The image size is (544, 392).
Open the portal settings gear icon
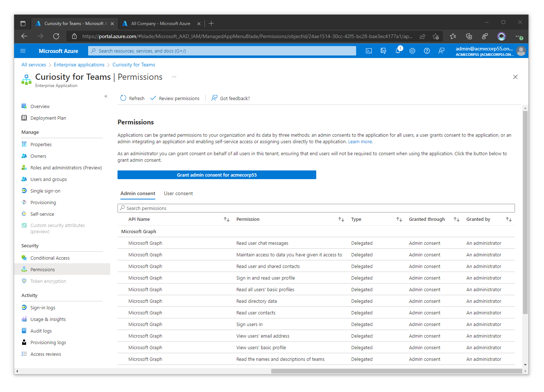click(412, 51)
